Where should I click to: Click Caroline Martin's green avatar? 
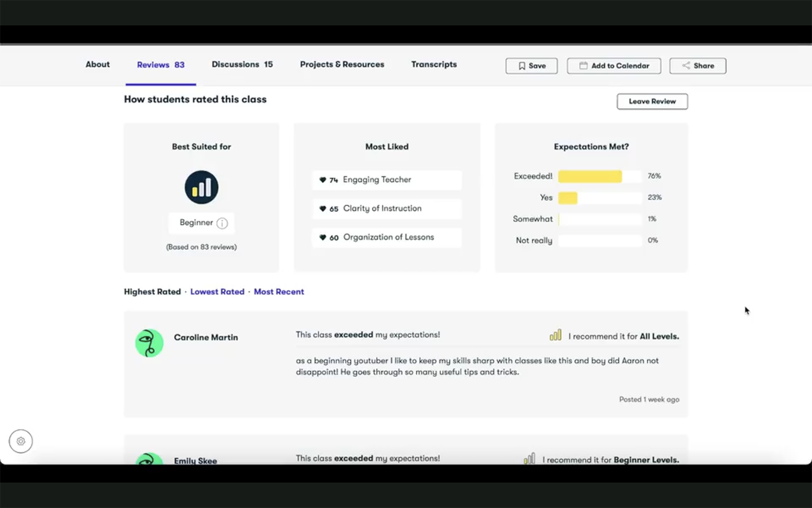tap(149, 343)
